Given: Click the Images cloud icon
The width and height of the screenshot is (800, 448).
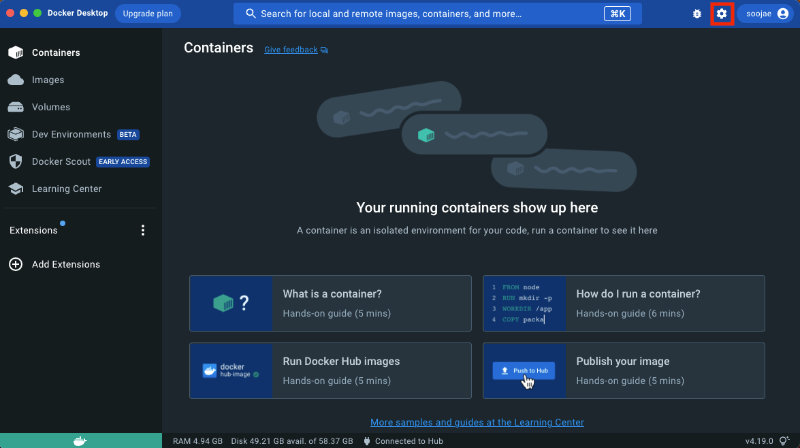Looking at the screenshot, I should click(x=16, y=80).
